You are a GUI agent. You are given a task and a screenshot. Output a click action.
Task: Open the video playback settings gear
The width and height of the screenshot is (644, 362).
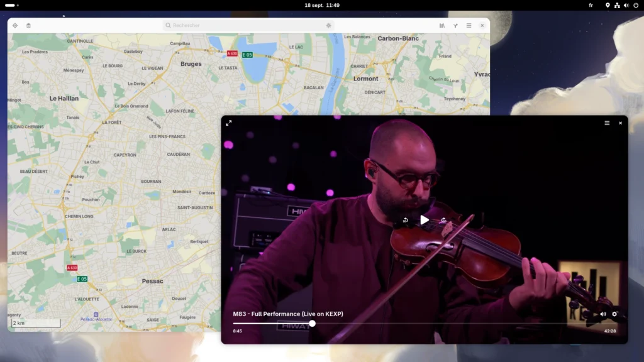pyautogui.click(x=615, y=314)
